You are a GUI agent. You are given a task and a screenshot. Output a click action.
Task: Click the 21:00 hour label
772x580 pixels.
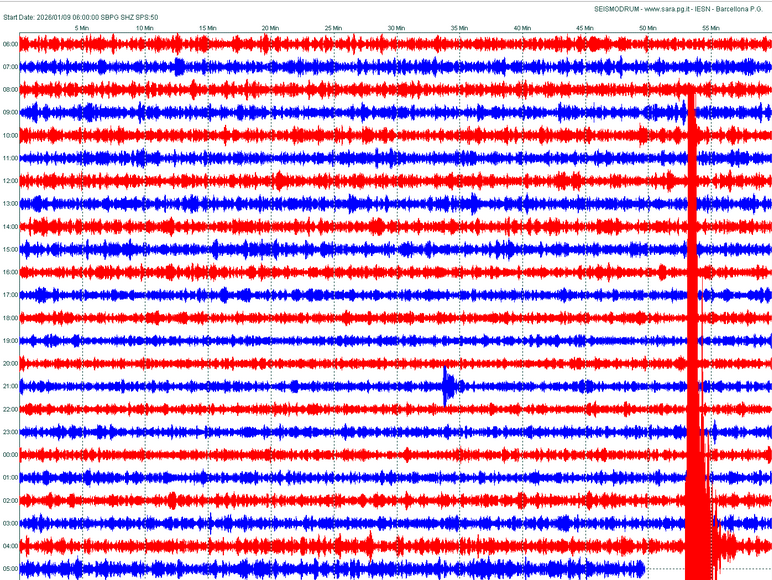[10, 386]
